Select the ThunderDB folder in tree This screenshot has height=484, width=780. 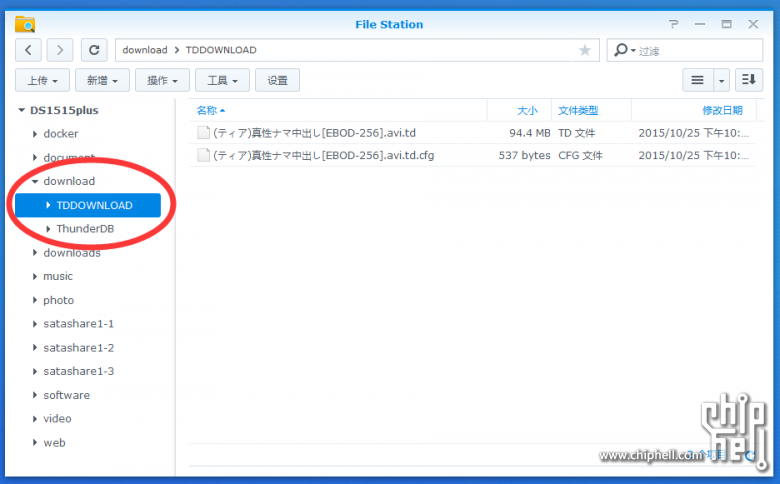[85, 229]
